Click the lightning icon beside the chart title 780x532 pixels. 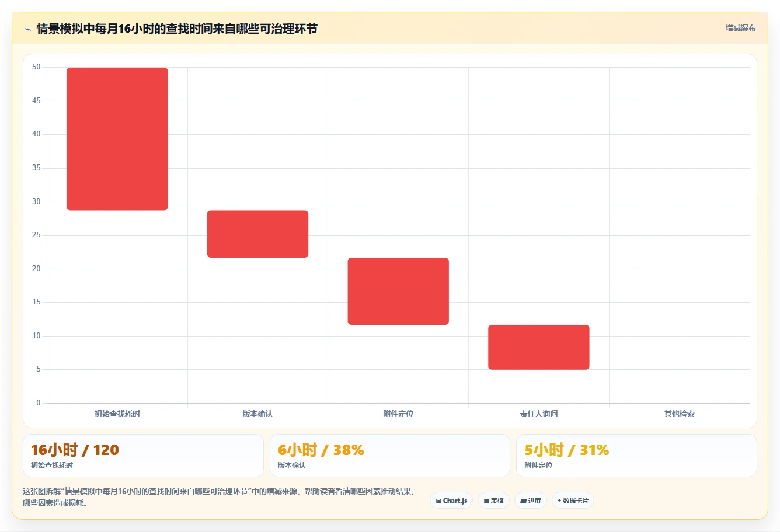point(27,29)
